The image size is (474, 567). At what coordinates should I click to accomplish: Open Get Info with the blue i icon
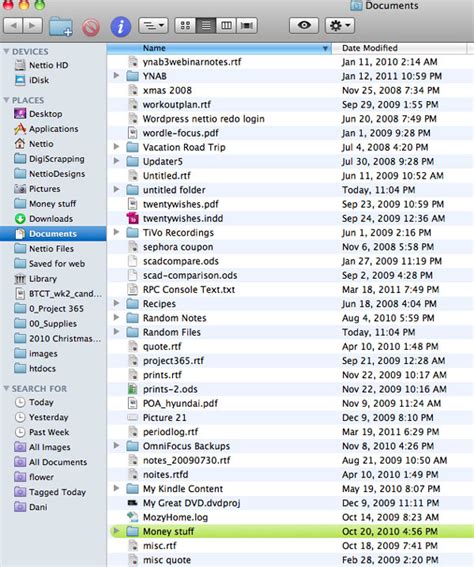click(x=120, y=27)
